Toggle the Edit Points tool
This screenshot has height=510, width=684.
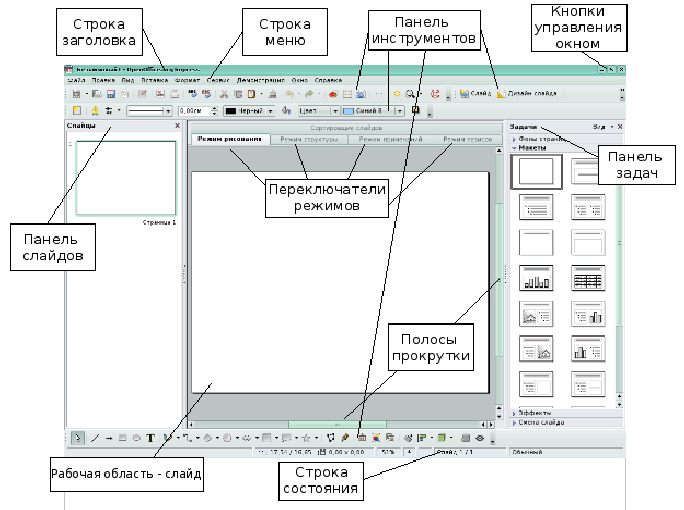(x=331, y=438)
